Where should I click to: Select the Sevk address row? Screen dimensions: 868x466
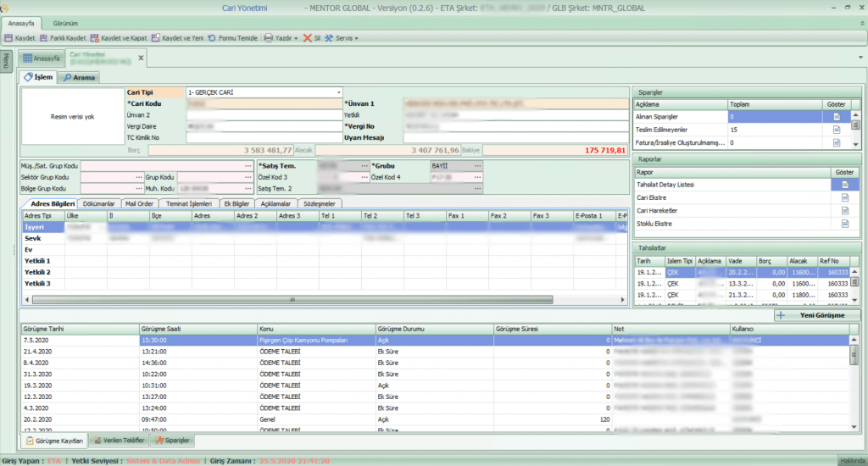pyautogui.click(x=325, y=239)
